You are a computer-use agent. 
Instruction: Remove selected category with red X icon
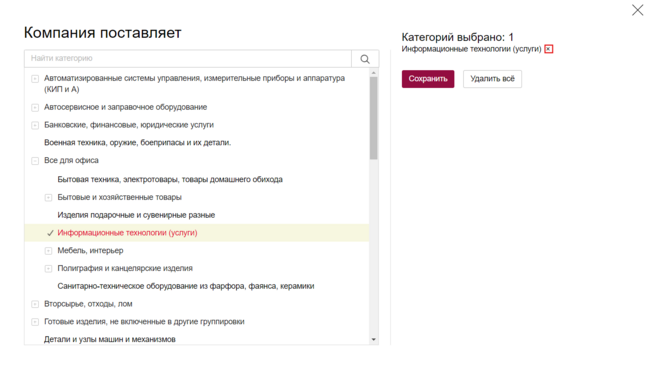tap(548, 49)
